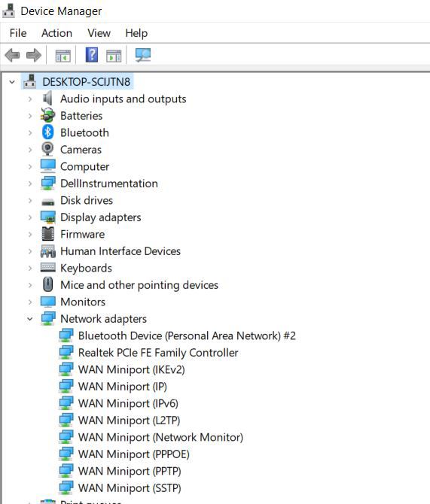Click the Human Interface Devices icon
The width and height of the screenshot is (430, 504).
(48, 251)
